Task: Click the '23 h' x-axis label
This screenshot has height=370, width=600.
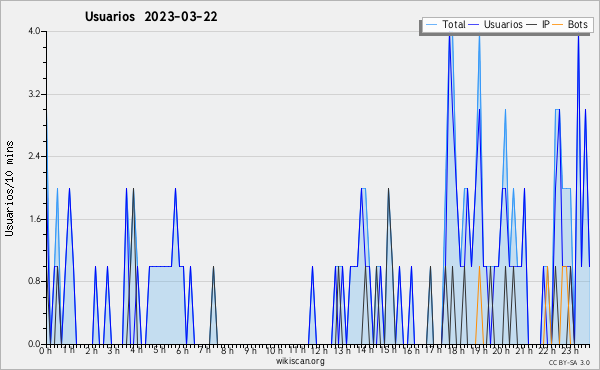Action: coord(570,351)
